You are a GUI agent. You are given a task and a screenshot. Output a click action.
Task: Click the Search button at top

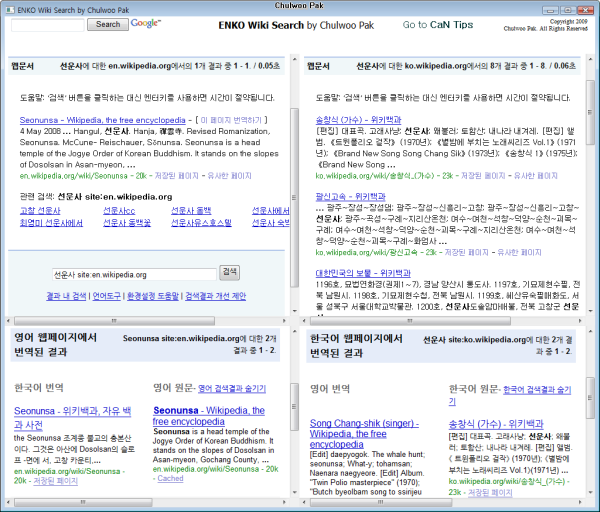click(108, 24)
